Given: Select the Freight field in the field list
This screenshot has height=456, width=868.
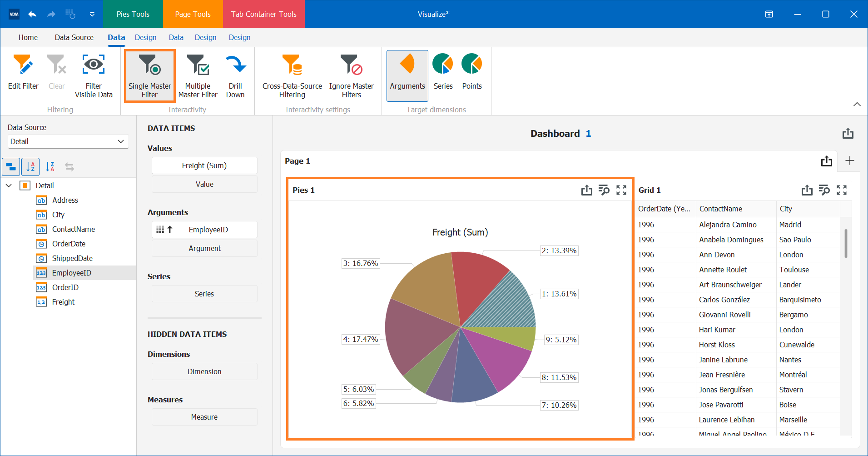Looking at the screenshot, I should 63,301.
